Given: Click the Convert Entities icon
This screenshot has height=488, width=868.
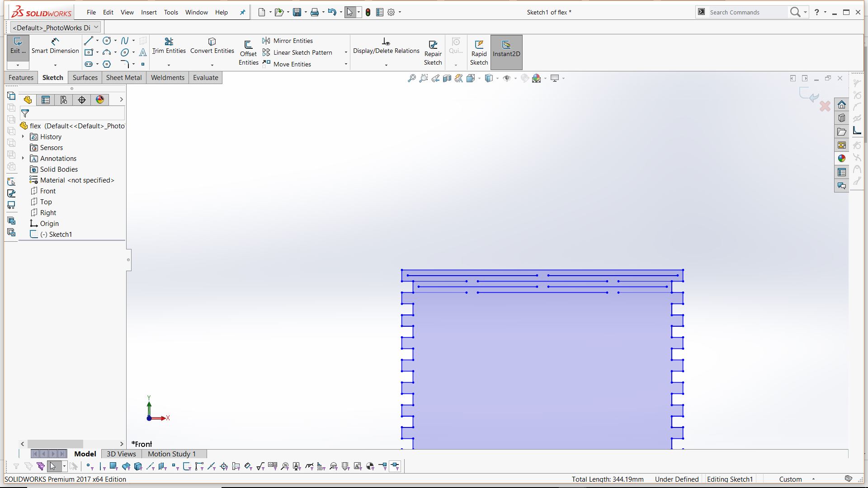Looking at the screenshot, I should coord(212,46).
